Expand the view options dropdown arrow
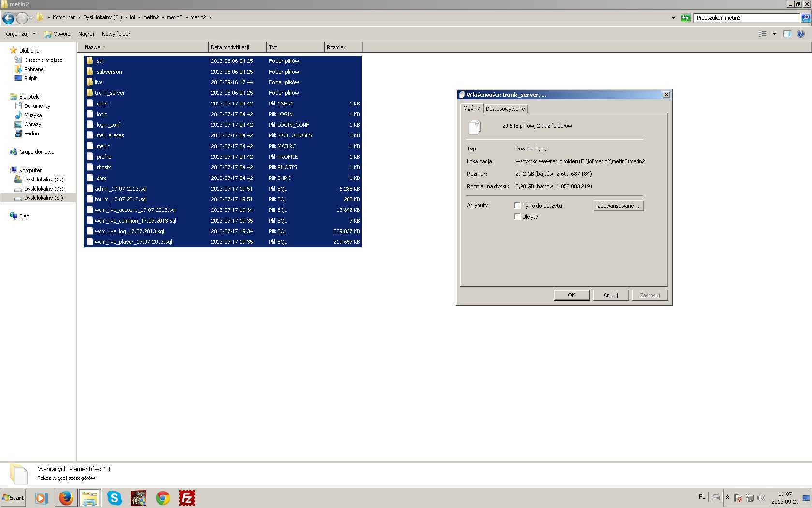 click(x=774, y=34)
